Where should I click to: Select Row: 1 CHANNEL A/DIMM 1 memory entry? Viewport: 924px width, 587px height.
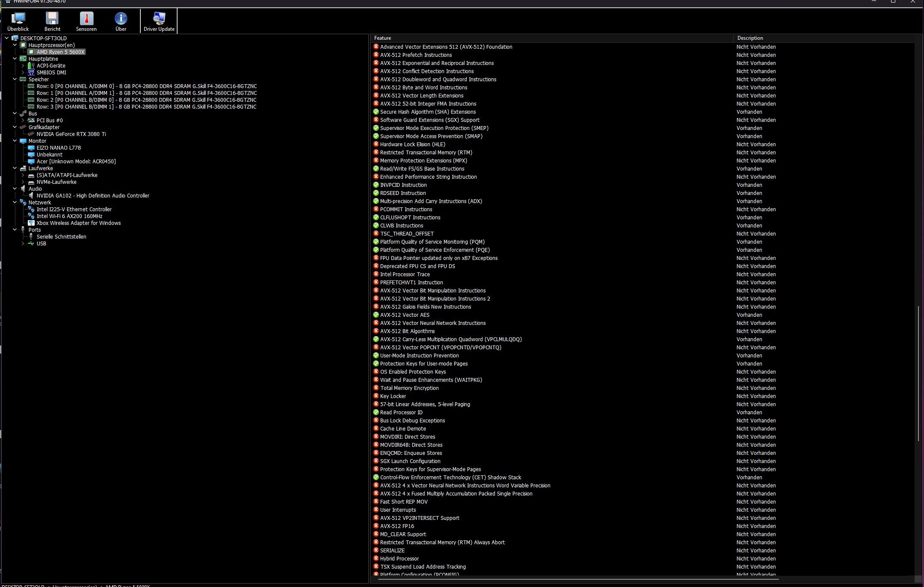(x=147, y=93)
